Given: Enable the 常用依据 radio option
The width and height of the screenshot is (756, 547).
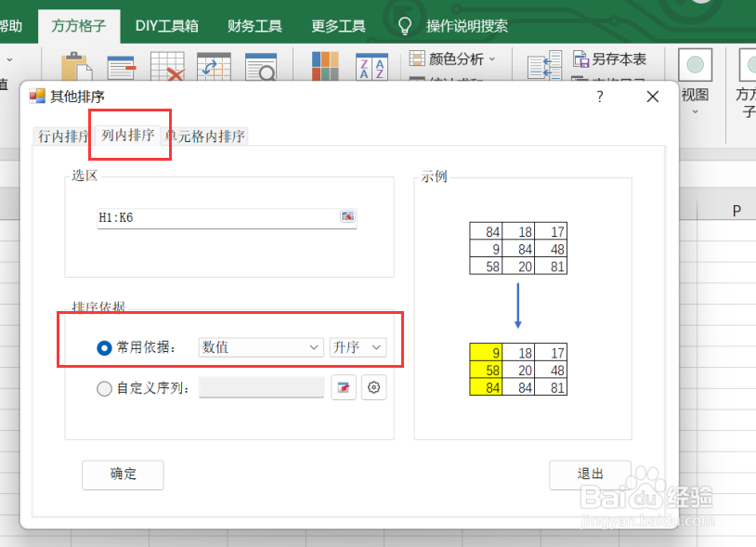Looking at the screenshot, I should [102, 347].
